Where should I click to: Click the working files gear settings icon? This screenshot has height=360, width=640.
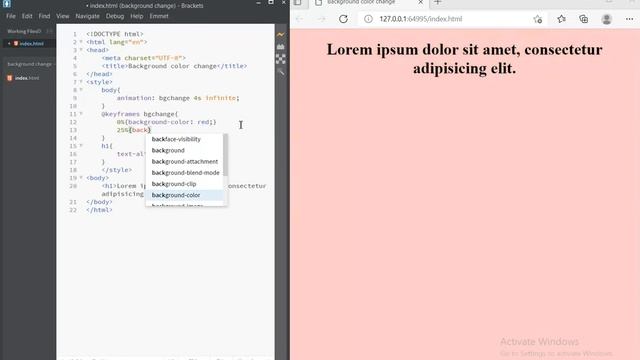[49, 31]
